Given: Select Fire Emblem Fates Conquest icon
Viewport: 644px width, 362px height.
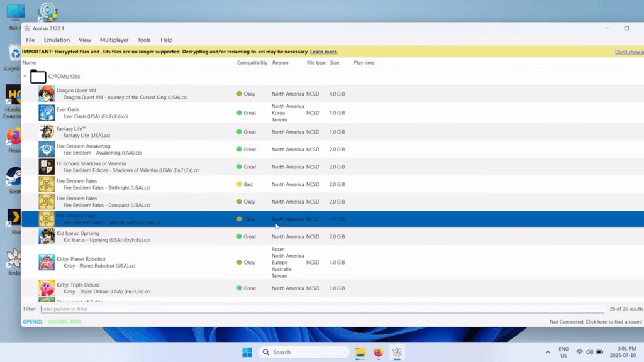Looking at the screenshot, I should 47,202.
